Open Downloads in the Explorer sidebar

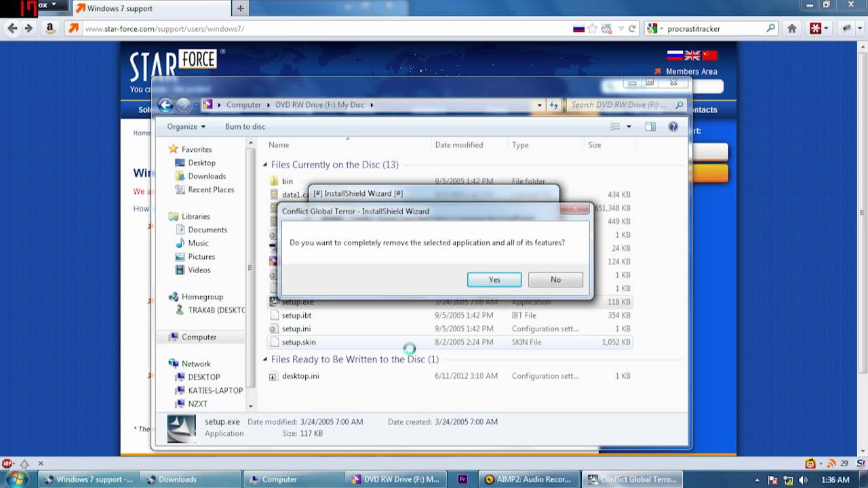coord(207,176)
